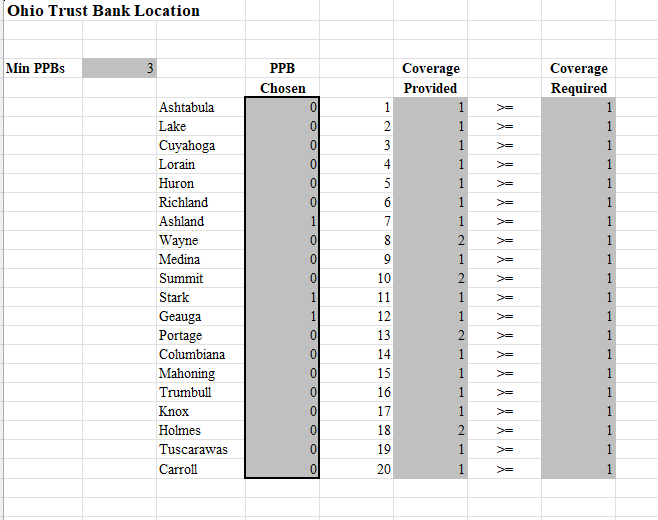The image size is (658, 520).
Task: Select Wayne's Coverage Provided cell
Action: (431, 240)
